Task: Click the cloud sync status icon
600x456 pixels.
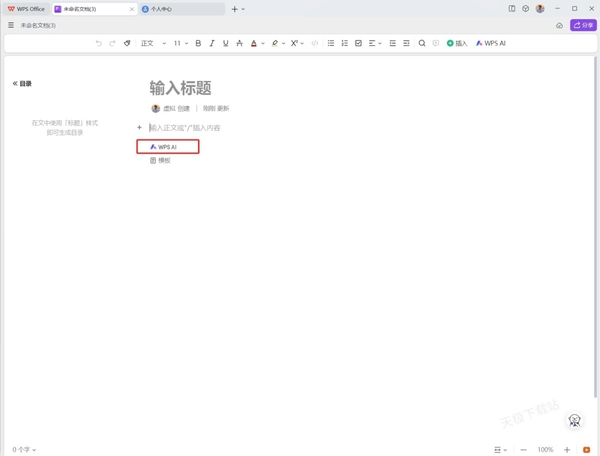Action: point(559,26)
